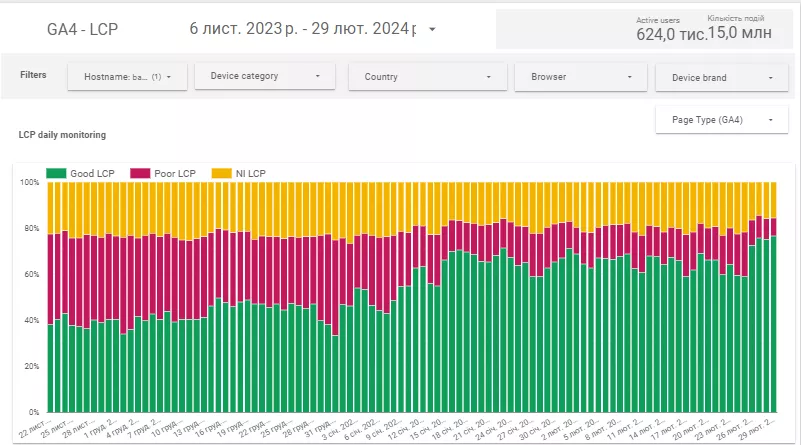Open the date range picker arrow

click(432, 29)
